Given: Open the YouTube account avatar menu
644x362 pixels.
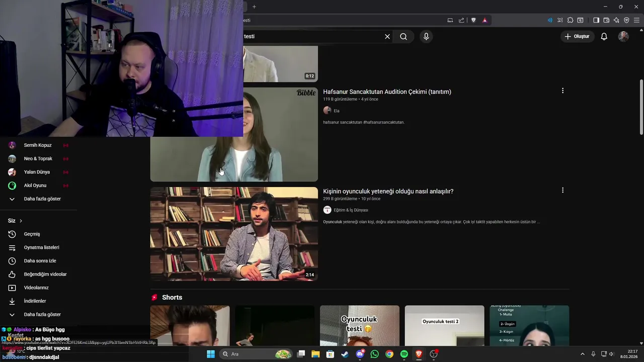Looking at the screenshot, I should (x=623, y=36).
